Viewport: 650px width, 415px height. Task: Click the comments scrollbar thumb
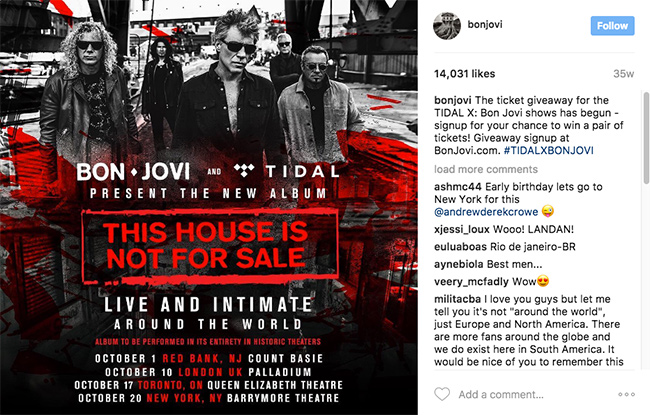pyautogui.click(x=646, y=138)
